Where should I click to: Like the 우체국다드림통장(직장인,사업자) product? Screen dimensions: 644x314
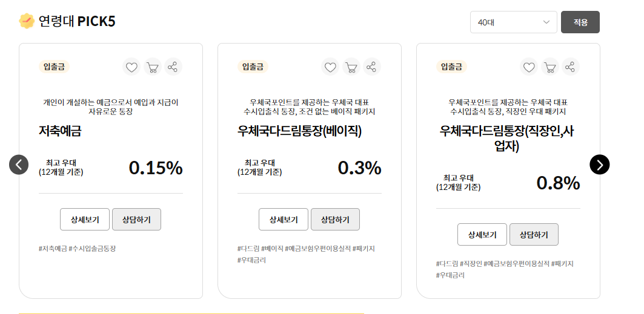click(529, 67)
